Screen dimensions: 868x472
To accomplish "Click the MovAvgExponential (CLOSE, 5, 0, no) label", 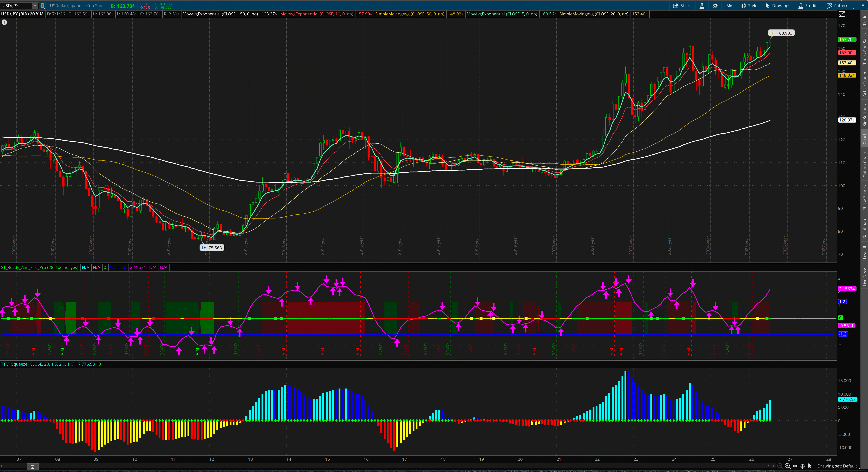I will (x=502, y=14).
